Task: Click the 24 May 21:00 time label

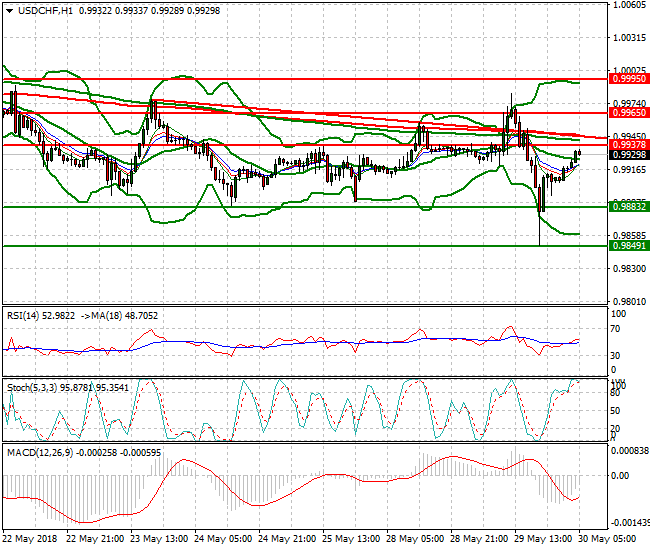Action: pyautogui.click(x=287, y=539)
